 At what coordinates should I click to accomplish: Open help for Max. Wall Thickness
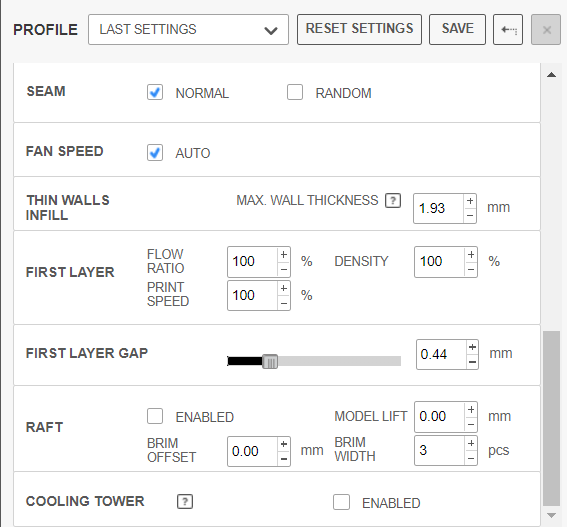click(393, 200)
